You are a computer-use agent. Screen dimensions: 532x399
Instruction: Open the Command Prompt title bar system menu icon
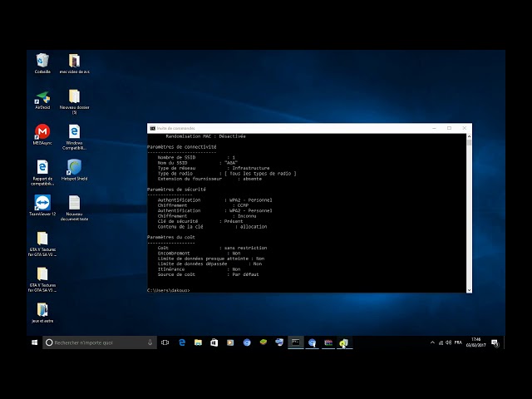pyautogui.click(x=152, y=128)
